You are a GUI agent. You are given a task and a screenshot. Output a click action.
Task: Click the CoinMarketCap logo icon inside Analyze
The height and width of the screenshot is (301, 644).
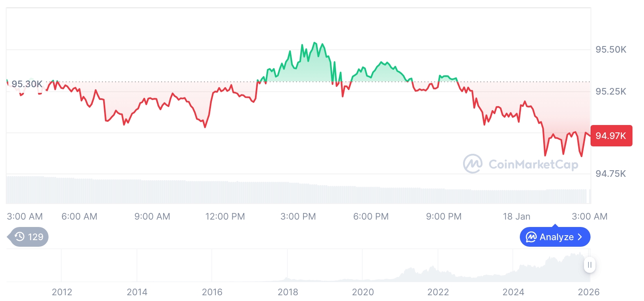point(531,237)
